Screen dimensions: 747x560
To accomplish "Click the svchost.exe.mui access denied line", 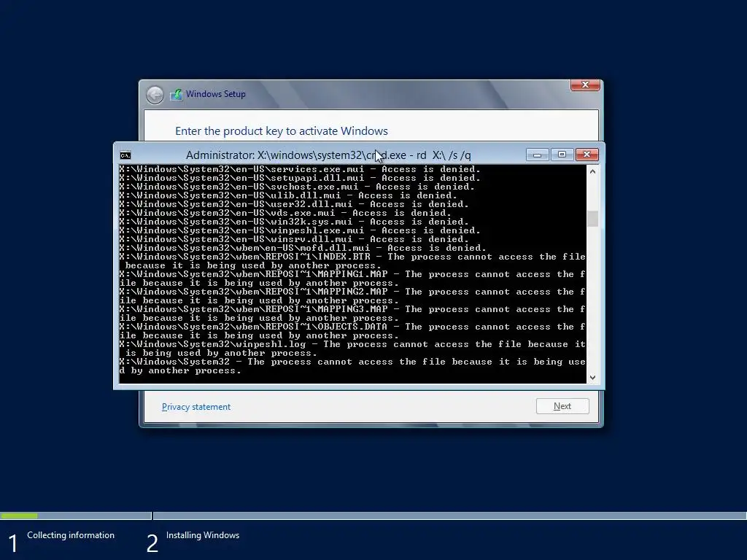I will pos(297,187).
